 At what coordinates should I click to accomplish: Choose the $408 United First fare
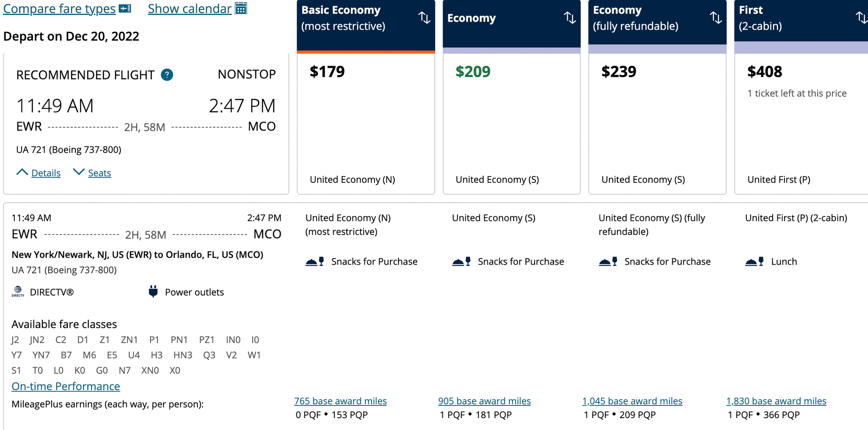point(801,123)
